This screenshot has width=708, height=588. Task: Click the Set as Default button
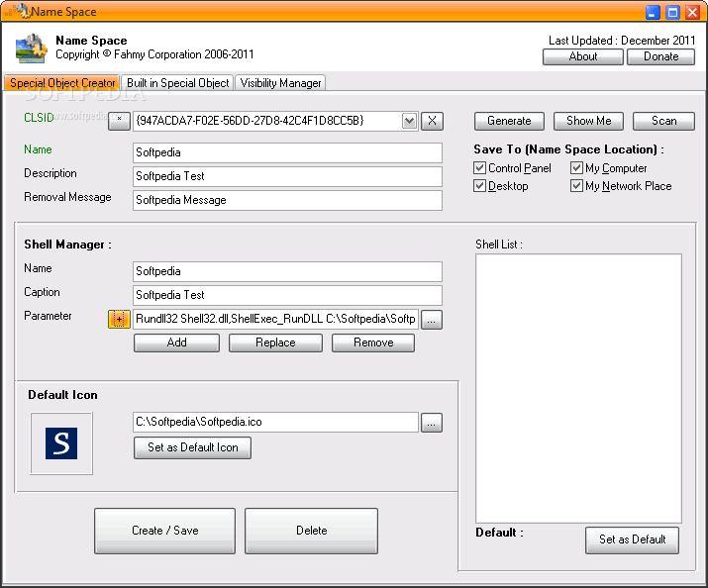(x=632, y=539)
